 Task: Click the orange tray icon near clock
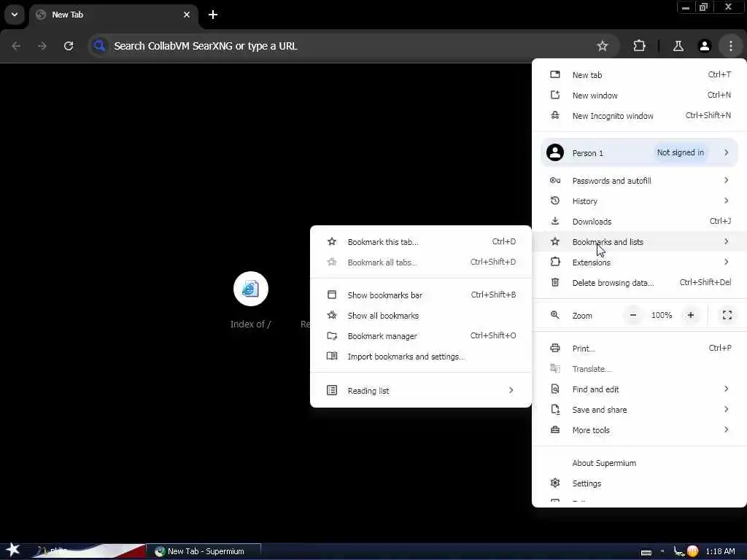692,551
